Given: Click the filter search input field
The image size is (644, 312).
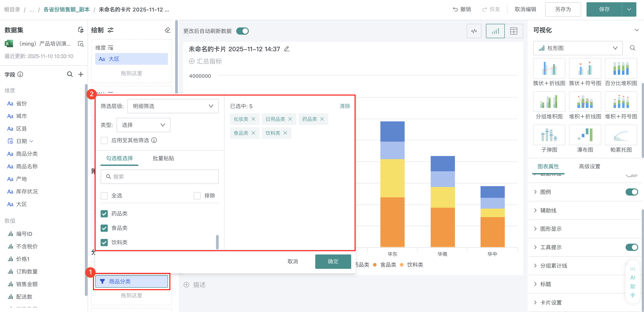Looking at the screenshot, I should point(159,177).
